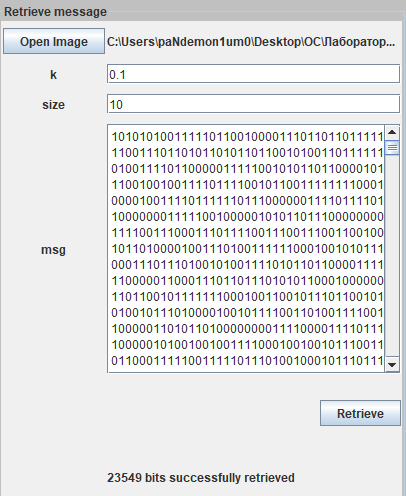Click the 'Retrieve message' panel title
Viewport: 406px width, 496px height.
[55, 12]
